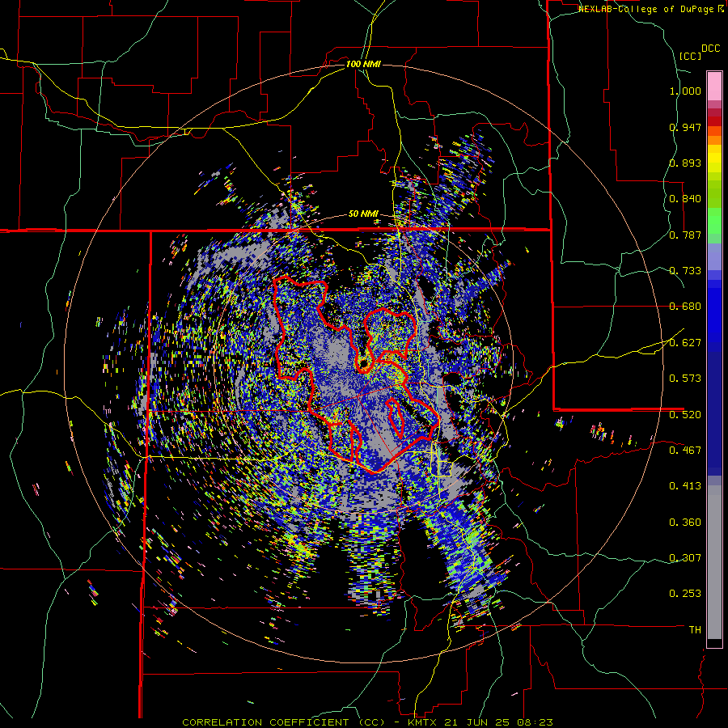This screenshot has height=728, width=728.
Task: Click the KMTX station identifier
Action: coord(423,722)
